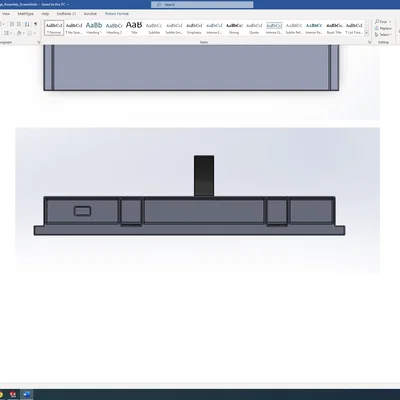400x400 pixels.
Task: Select the top CAD view image
Action: [x=197, y=82]
